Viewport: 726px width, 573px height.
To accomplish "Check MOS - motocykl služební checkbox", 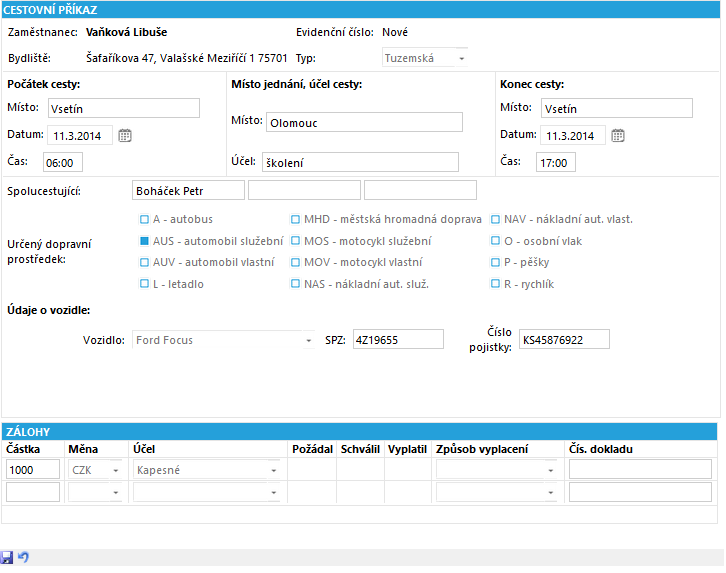I will coord(295,241).
